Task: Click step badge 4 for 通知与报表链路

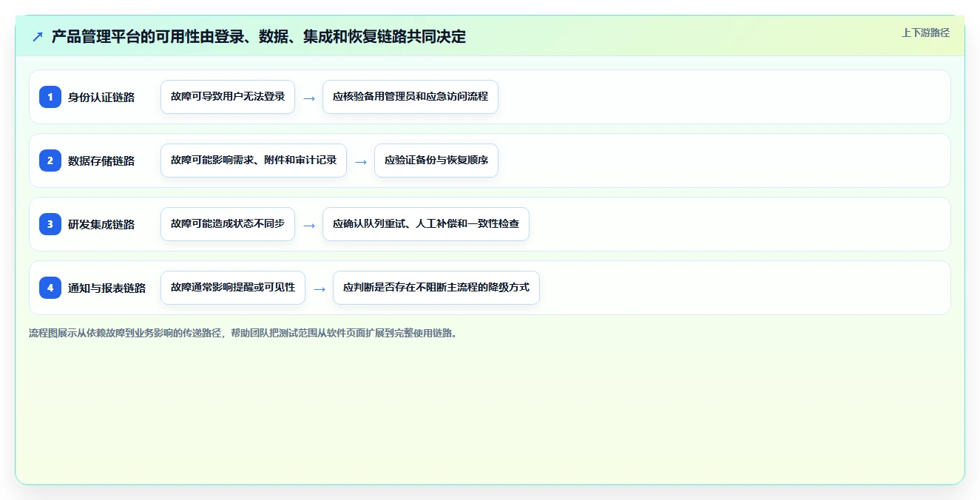Action: coord(50,288)
